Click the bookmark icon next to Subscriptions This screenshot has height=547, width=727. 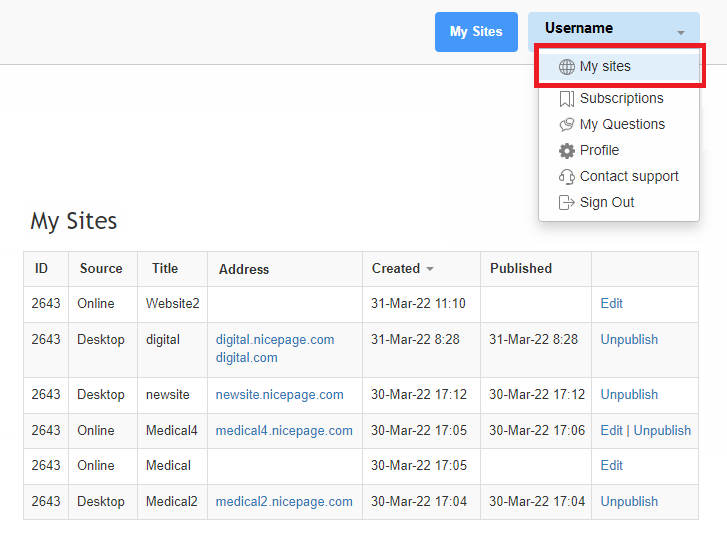[567, 99]
